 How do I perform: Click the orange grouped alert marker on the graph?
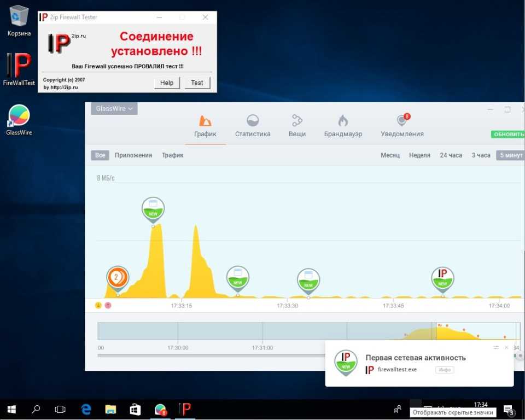coord(117,277)
